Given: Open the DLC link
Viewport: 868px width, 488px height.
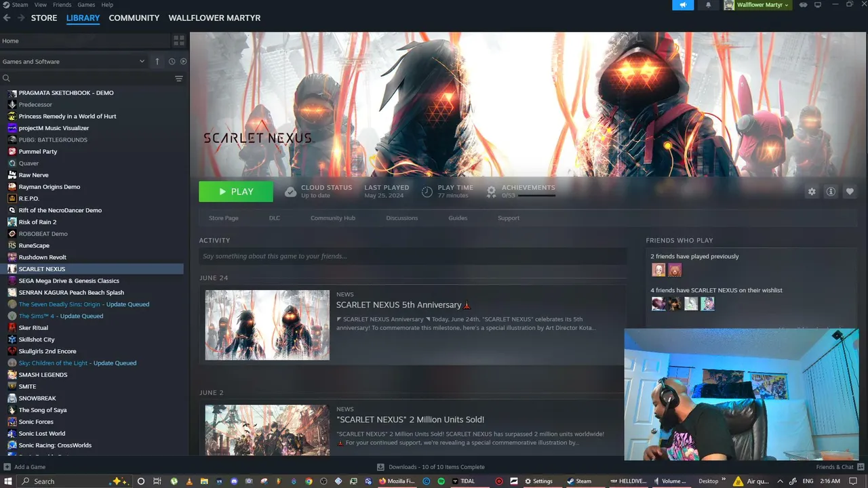Looking at the screenshot, I should tap(275, 218).
